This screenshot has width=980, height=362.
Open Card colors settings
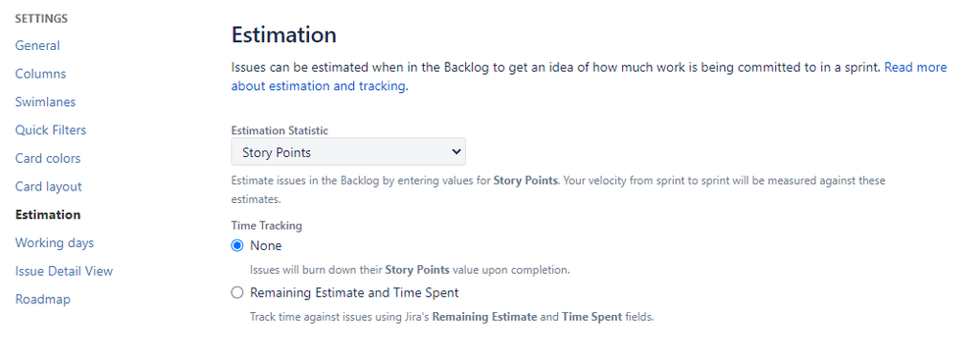(48, 158)
